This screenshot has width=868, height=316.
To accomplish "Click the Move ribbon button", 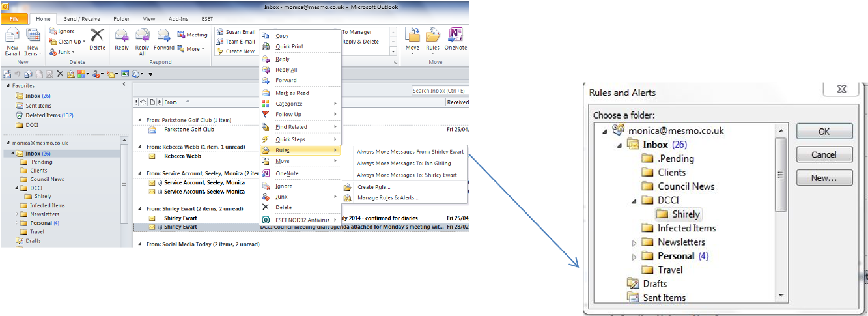I will (x=412, y=41).
